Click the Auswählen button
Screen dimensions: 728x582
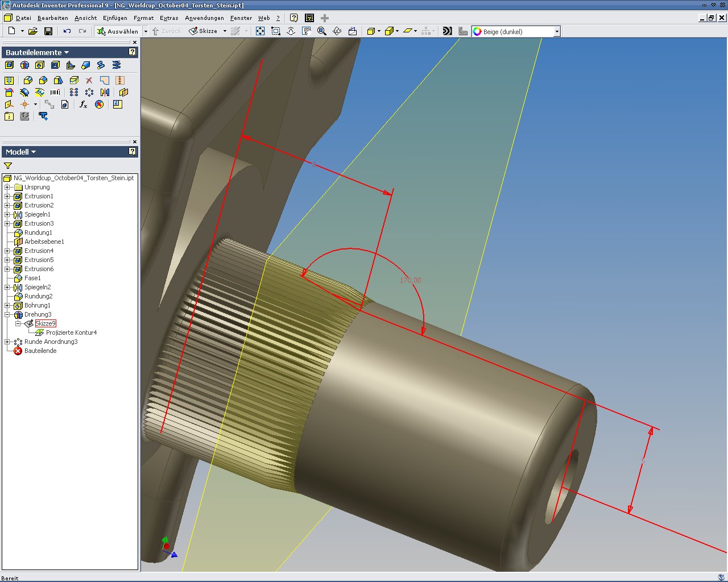[x=118, y=31]
